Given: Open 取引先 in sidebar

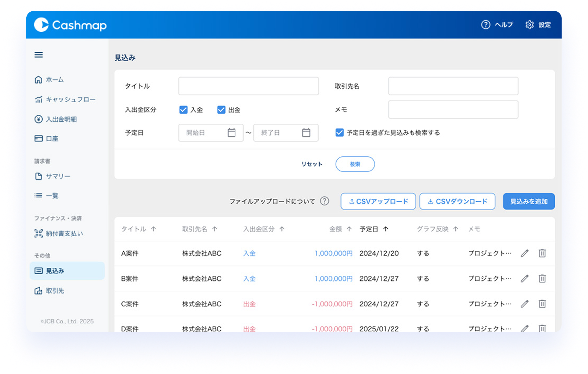Looking at the screenshot, I should pyautogui.click(x=49, y=291).
